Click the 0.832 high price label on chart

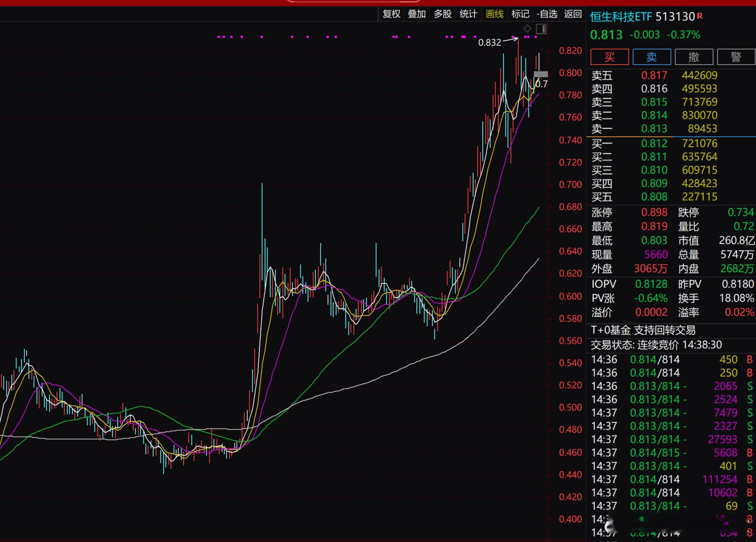pyautogui.click(x=489, y=42)
